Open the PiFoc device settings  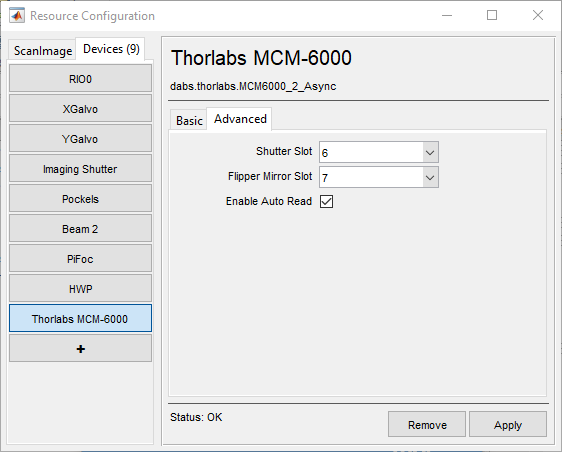pos(80,259)
